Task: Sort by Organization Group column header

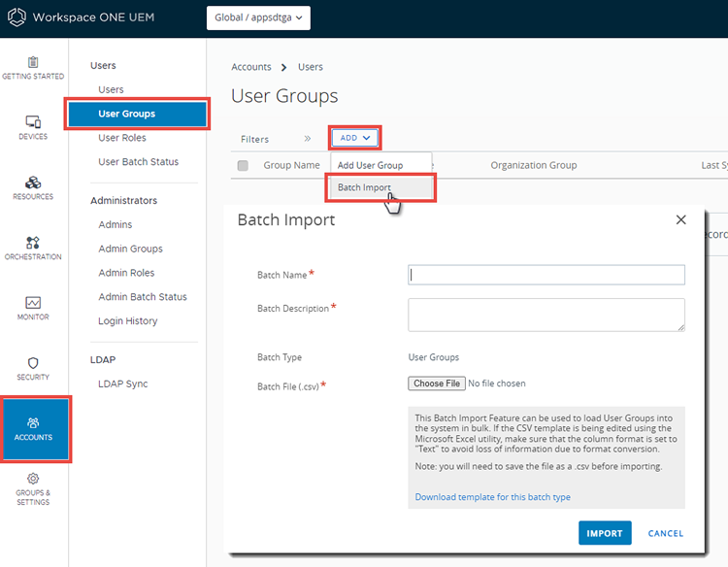Action: tap(534, 165)
